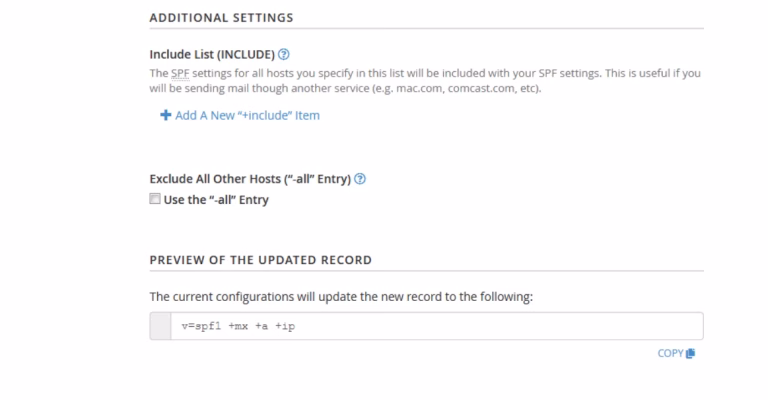Click the copy icon next to COPY
The height and width of the screenshot is (400, 768).
point(691,353)
